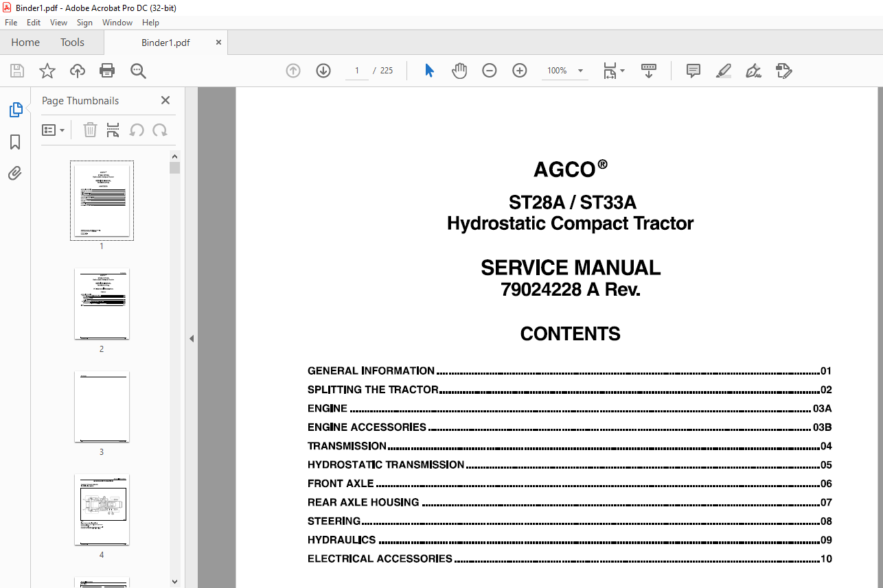Print the document with the printer icon
Screen dimensions: 883x588
[x=107, y=71]
